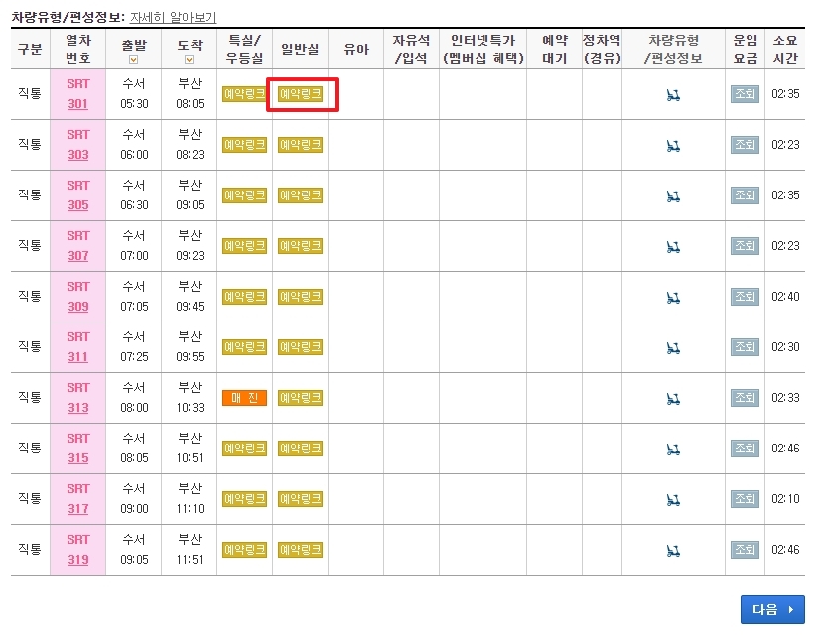This screenshot has height=644, width=819.
Task: Open wheelchair seat info for SRT 301
Action: (x=673, y=95)
